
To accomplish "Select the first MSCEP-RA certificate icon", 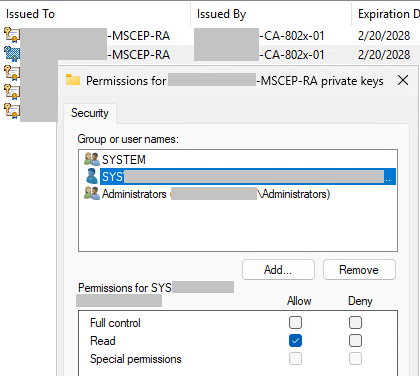I will tap(12, 35).
